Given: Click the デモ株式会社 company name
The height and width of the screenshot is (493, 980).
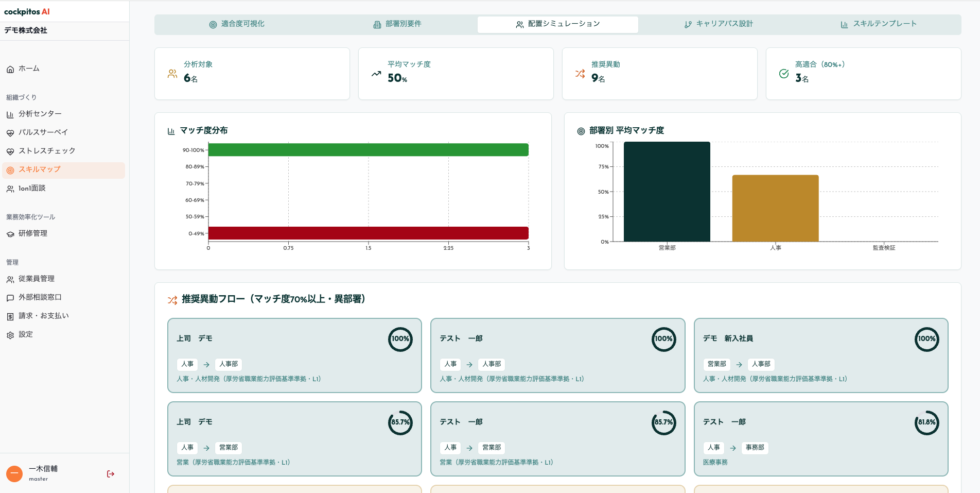Looking at the screenshot, I should (x=26, y=30).
